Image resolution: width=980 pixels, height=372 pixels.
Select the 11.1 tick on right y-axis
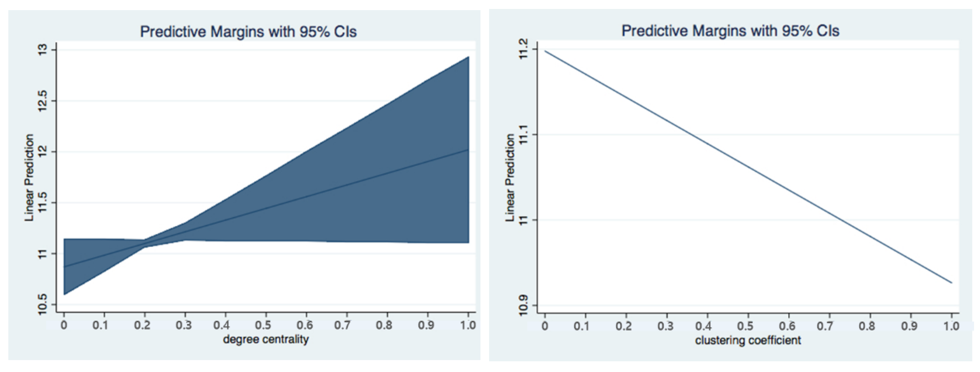pos(524,134)
